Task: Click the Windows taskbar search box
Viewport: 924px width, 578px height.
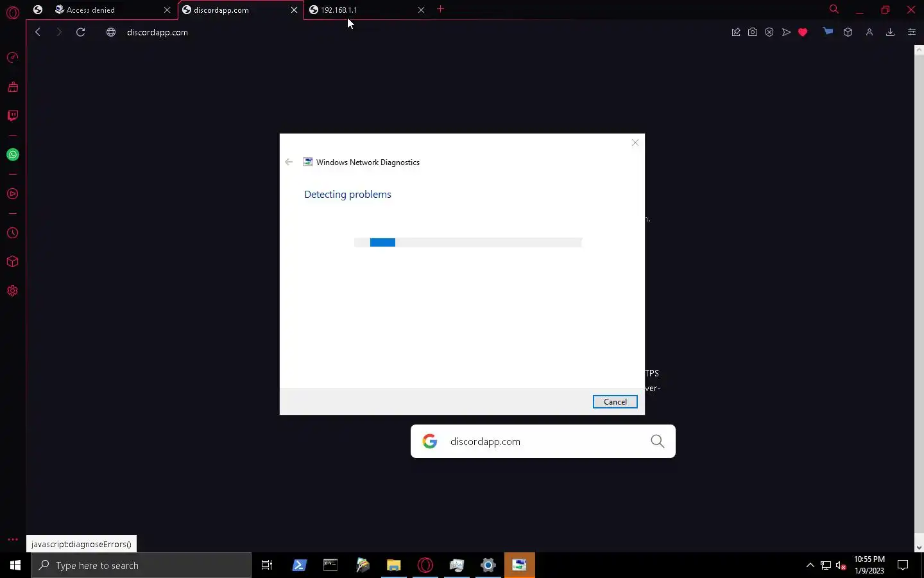Action: click(141, 565)
